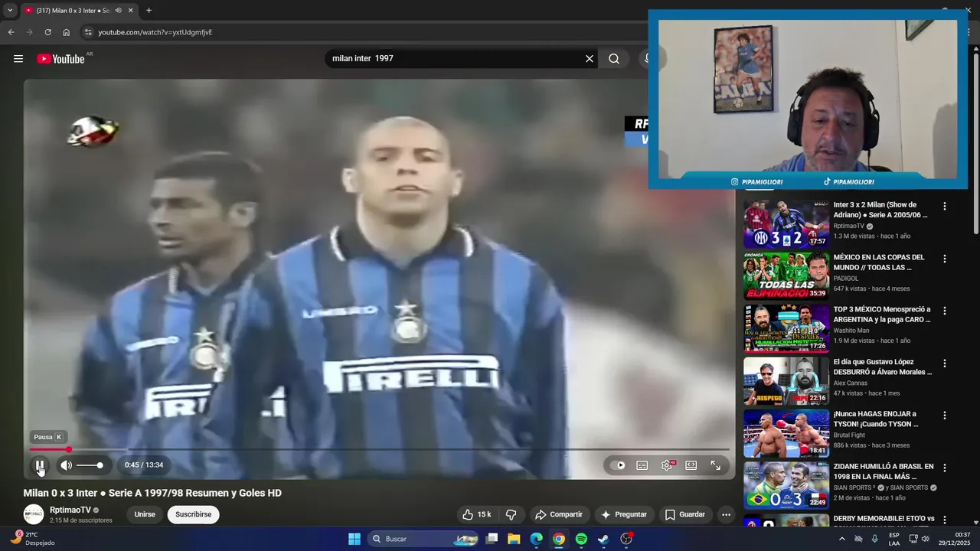Open Steam from the taskbar

click(x=603, y=539)
